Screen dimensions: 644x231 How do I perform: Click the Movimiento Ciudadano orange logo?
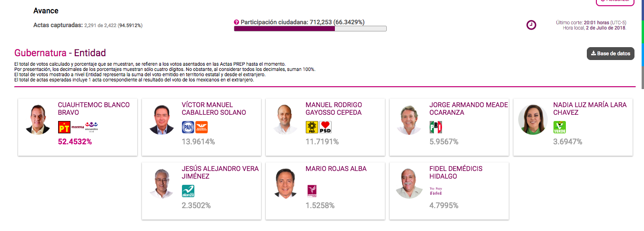[202, 127]
